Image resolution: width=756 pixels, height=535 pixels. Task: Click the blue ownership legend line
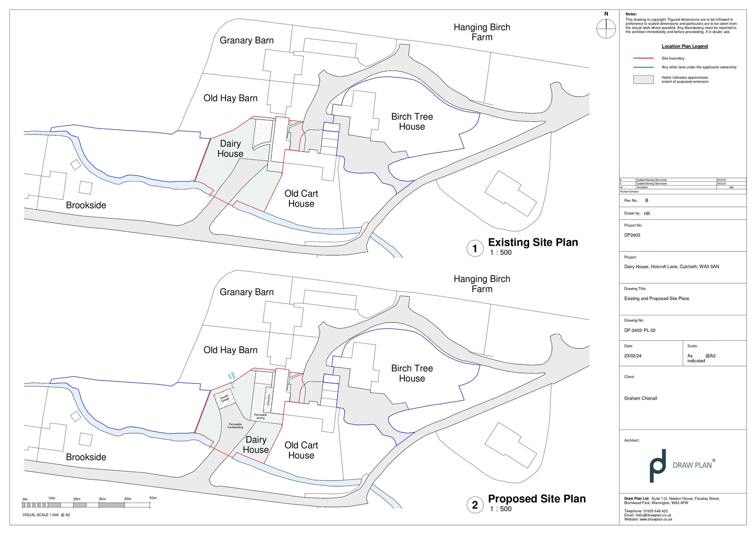click(x=643, y=67)
